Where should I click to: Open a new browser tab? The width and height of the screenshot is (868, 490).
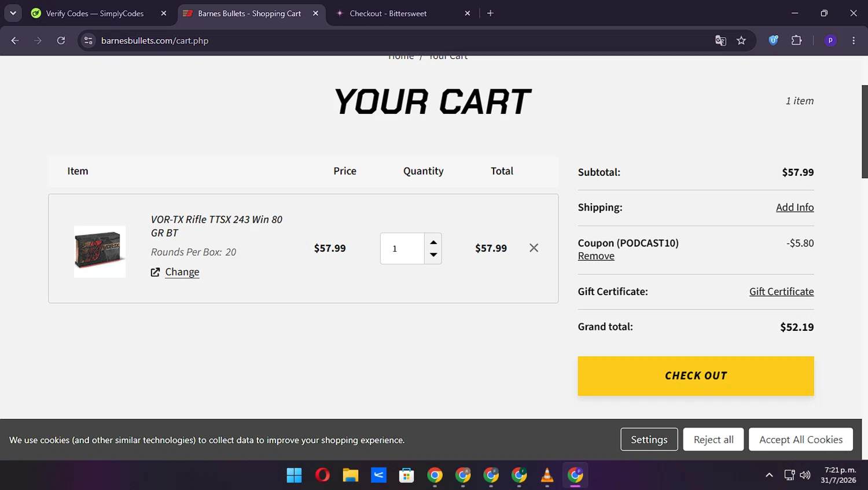tap(490, 13)
